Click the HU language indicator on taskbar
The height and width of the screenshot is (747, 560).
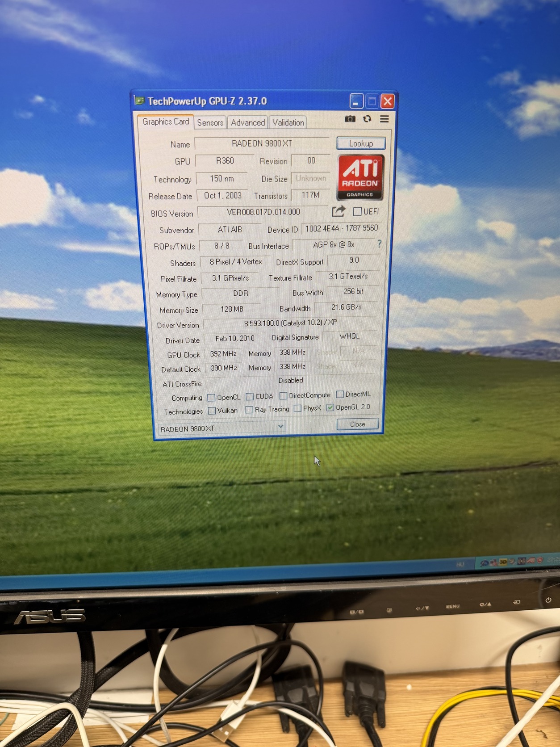pyautogui.click(x=460, y=565)
